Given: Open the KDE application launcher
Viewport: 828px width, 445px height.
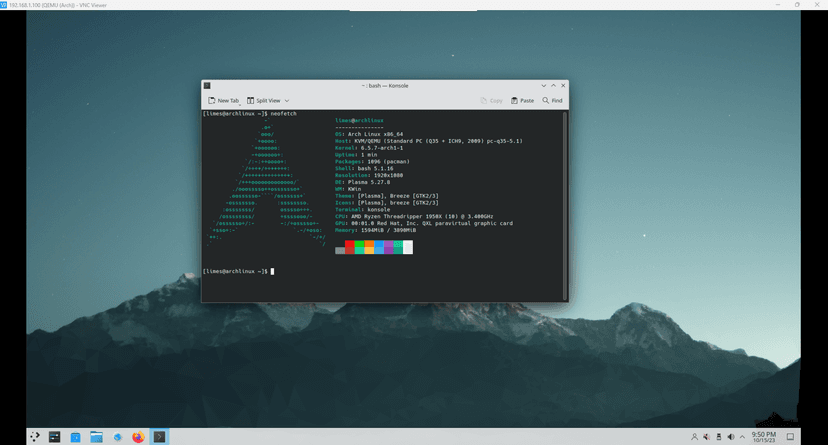Looking at the screenshot, I should click(35, 437).
